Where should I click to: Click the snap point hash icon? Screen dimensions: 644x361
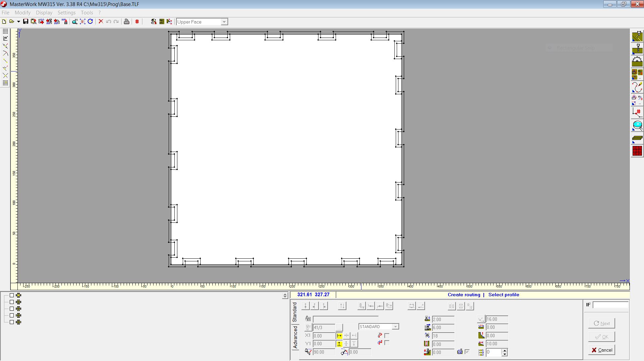pyautogui.click(x=637, y=112)
